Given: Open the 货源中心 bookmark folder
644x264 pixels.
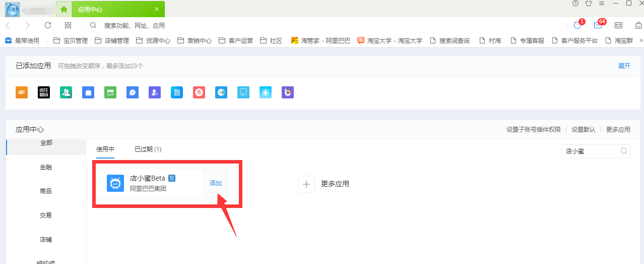Looking at the screenshot, I should pyautogui.click(x=153, y=41).
